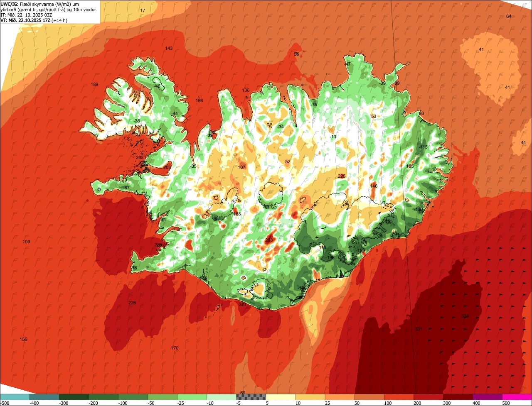532x406 pixels.
Task: Select the value '93' on the northeast coast
Action: (x=421, y=114)
